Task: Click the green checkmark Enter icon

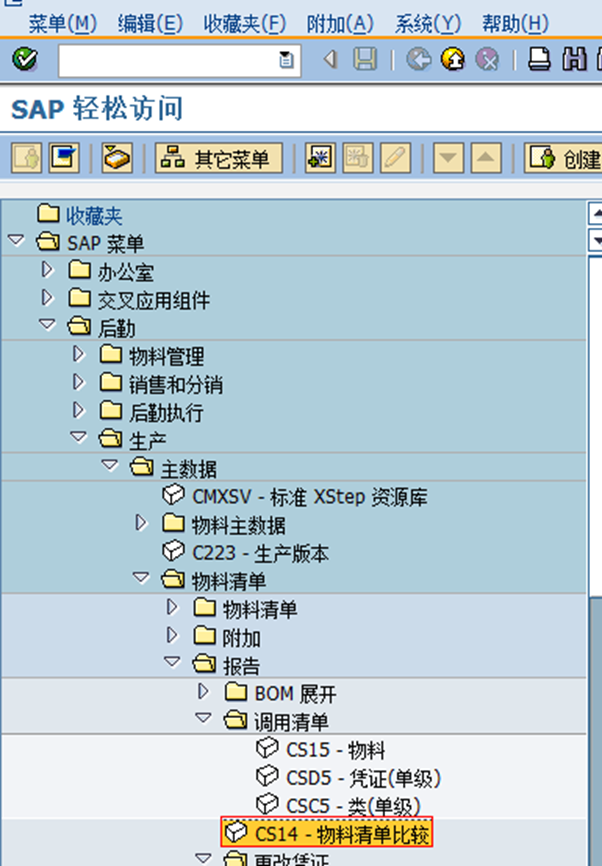Action: click(x=25, y=59)
